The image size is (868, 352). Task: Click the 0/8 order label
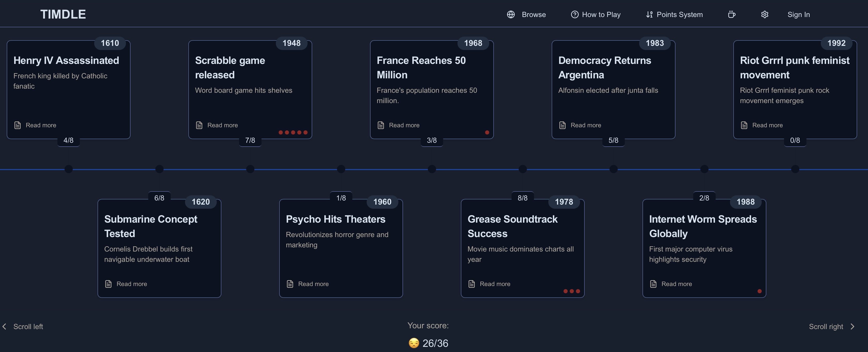[795, 140]
